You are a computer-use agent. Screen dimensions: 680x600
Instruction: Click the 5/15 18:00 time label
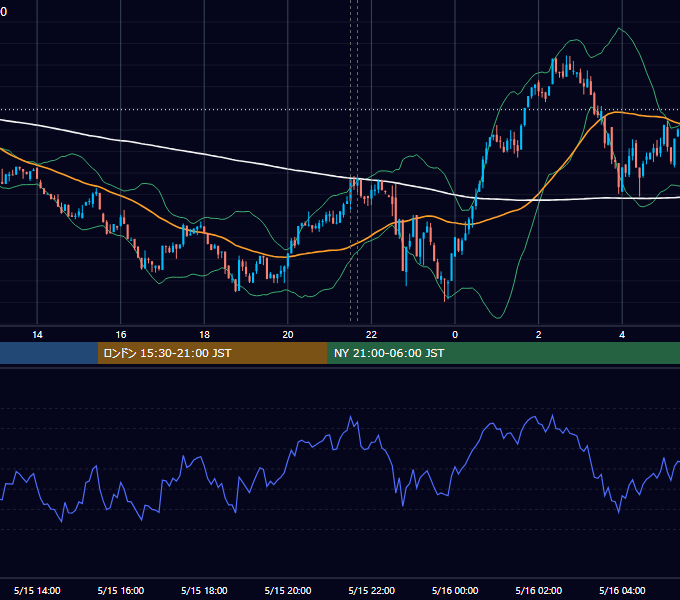click(x=204, y=590)
